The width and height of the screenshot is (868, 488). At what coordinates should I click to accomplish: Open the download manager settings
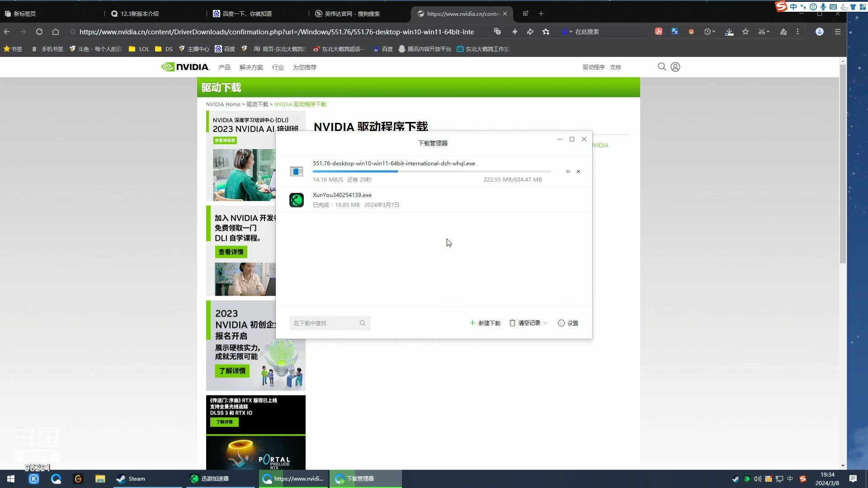[x=568, y=323]
